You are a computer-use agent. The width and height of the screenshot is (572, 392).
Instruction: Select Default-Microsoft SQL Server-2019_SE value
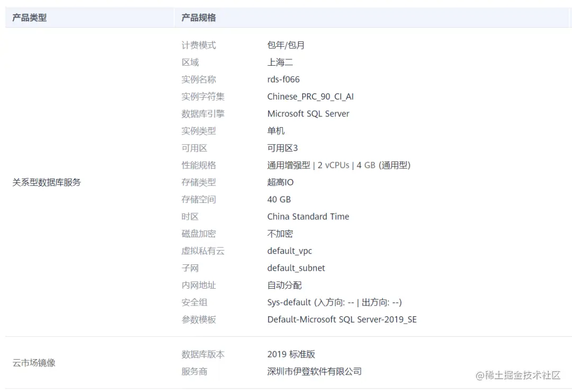click(x=342, y=319)
